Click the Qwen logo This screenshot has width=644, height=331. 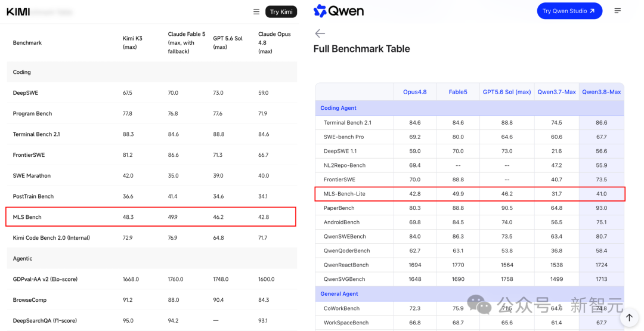(x=339, y=11)
